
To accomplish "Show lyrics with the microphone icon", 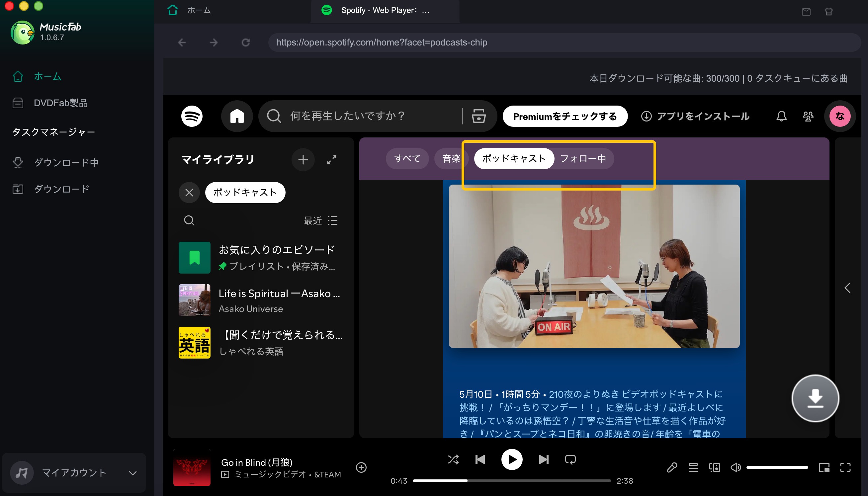I will click(672, 467).
